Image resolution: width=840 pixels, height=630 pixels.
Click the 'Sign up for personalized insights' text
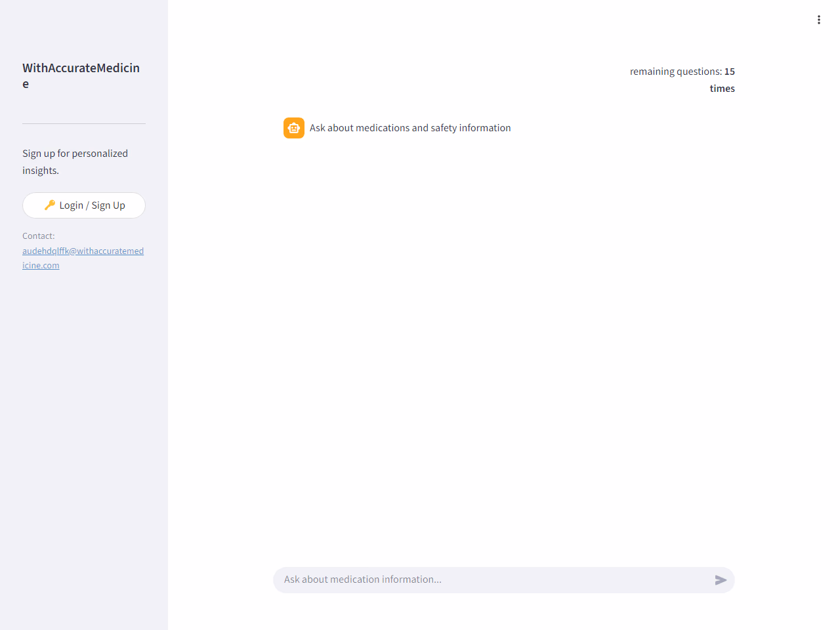pyautogui.click(x=75, y=154)
